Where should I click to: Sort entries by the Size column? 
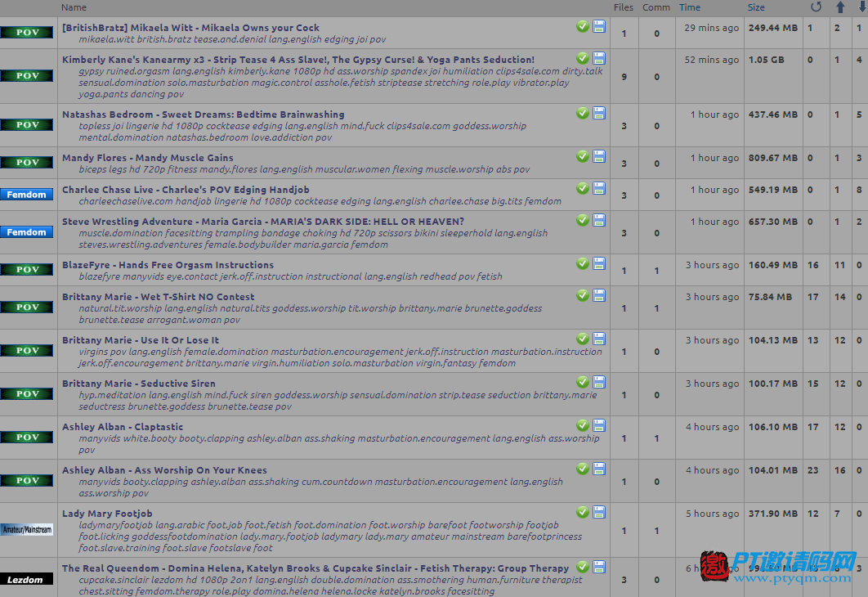pyautogui.click(x=756, y=7)
